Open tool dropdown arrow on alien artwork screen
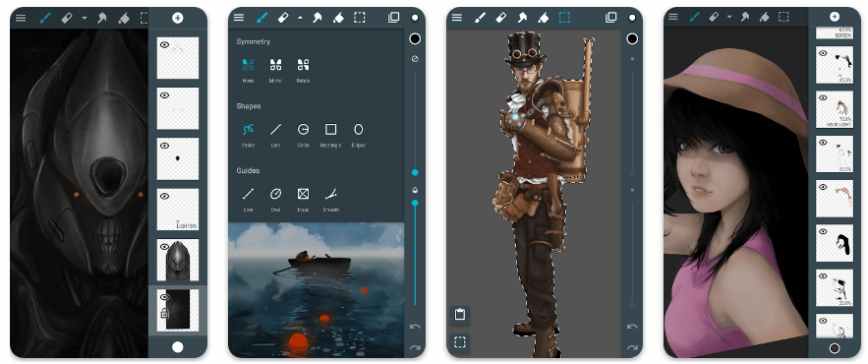868x364 pixels. tap(85, 18)
